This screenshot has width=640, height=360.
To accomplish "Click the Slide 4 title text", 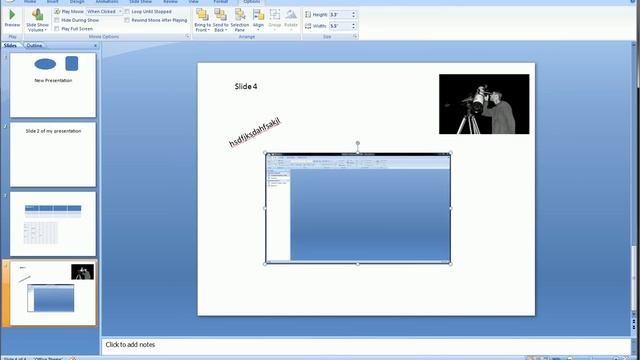I will click(246, 86).
